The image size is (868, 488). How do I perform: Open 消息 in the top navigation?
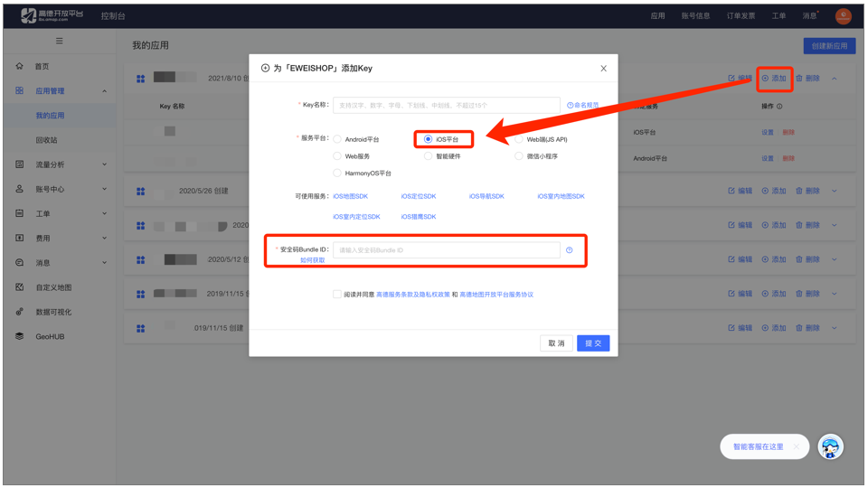[809, 15]
